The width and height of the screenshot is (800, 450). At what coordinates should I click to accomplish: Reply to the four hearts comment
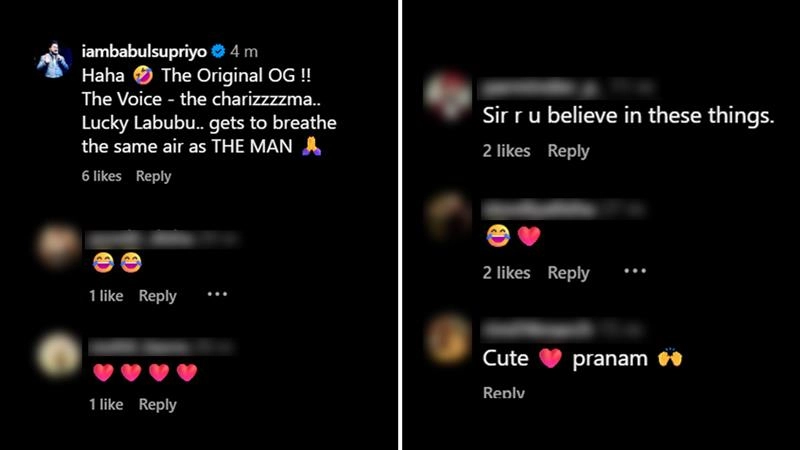[157, 404]
